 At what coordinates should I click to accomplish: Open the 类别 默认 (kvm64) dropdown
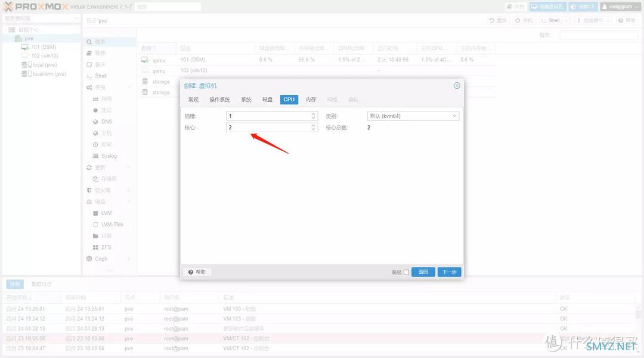pos(413,116)
